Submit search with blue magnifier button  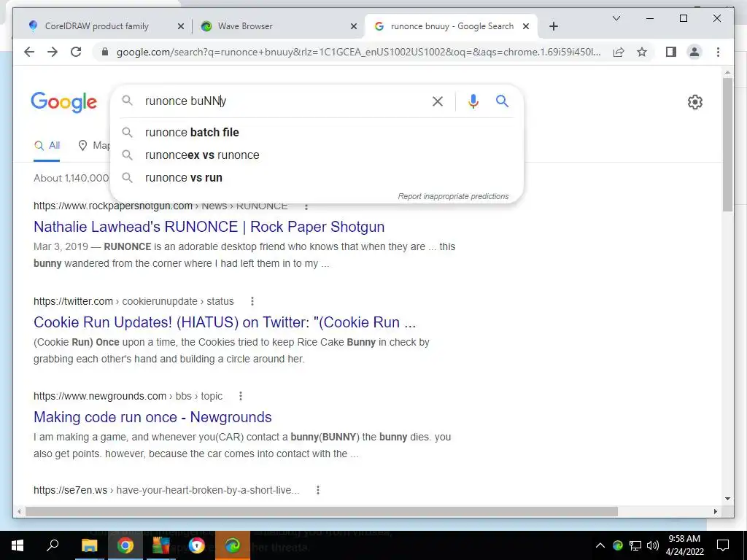coord(502,101)
